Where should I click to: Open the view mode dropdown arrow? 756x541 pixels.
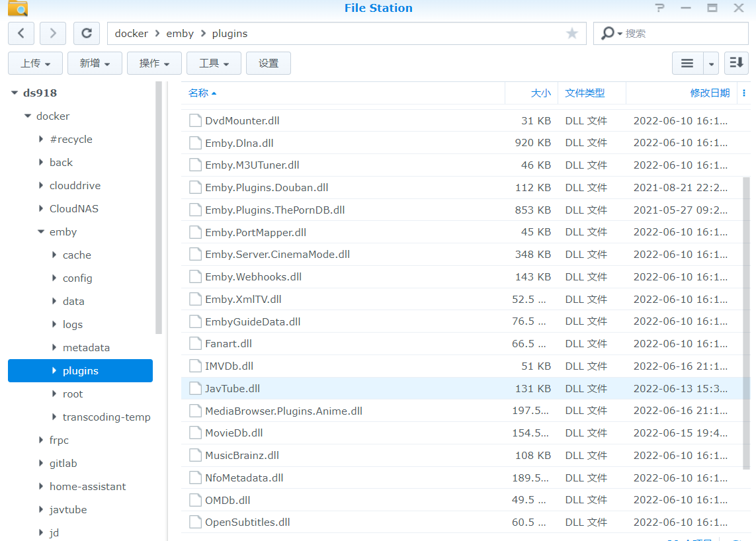[711, 63]
